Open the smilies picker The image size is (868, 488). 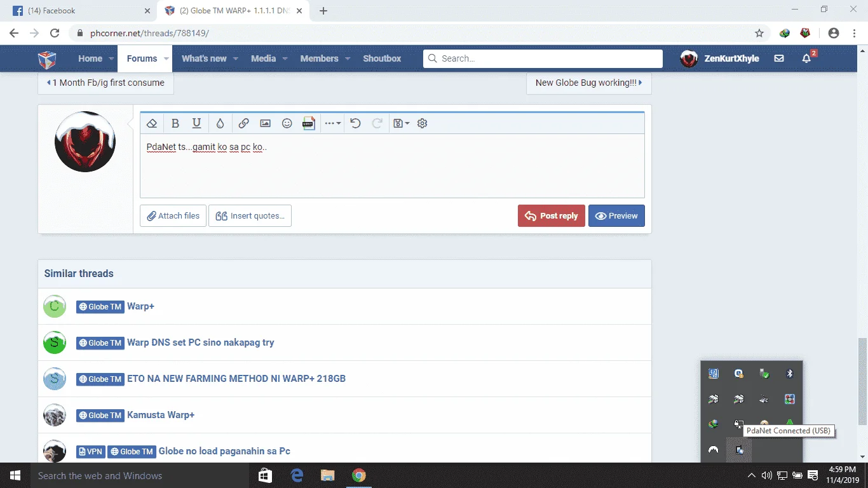287,123
